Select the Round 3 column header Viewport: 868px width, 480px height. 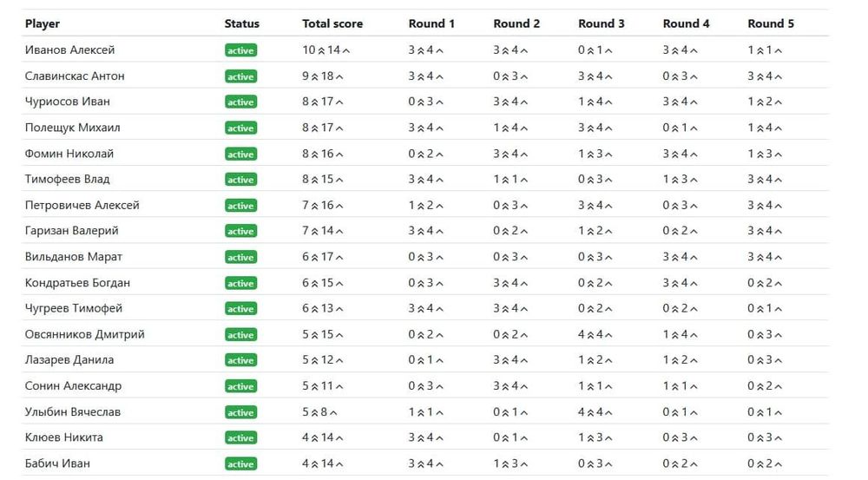pyautogui.click(x=602, y=23)
